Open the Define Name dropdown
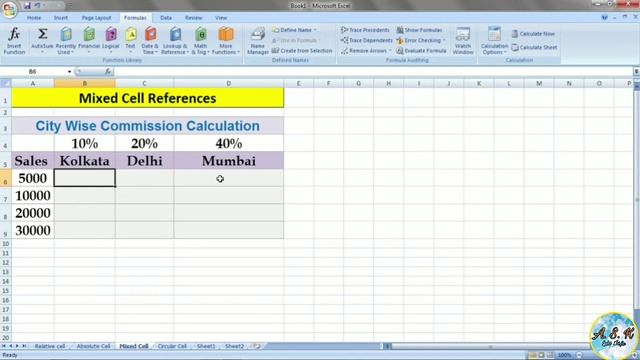640x360 pixels. coord(315,30)
